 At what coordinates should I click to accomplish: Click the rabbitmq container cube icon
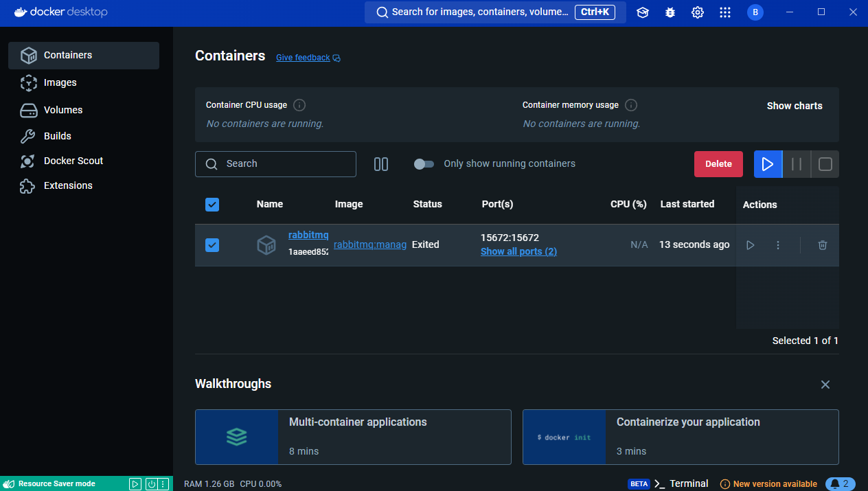tap(266, 245)
